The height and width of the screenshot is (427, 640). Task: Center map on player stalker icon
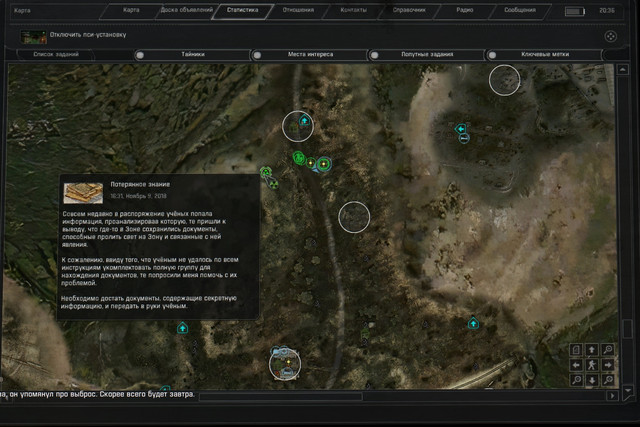(591, 365)
